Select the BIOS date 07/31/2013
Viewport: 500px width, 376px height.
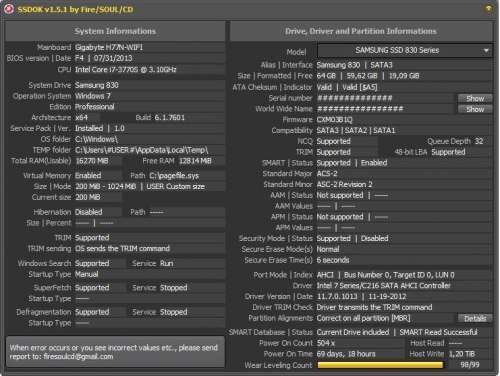pyautogui.click(x=113, y=58)
